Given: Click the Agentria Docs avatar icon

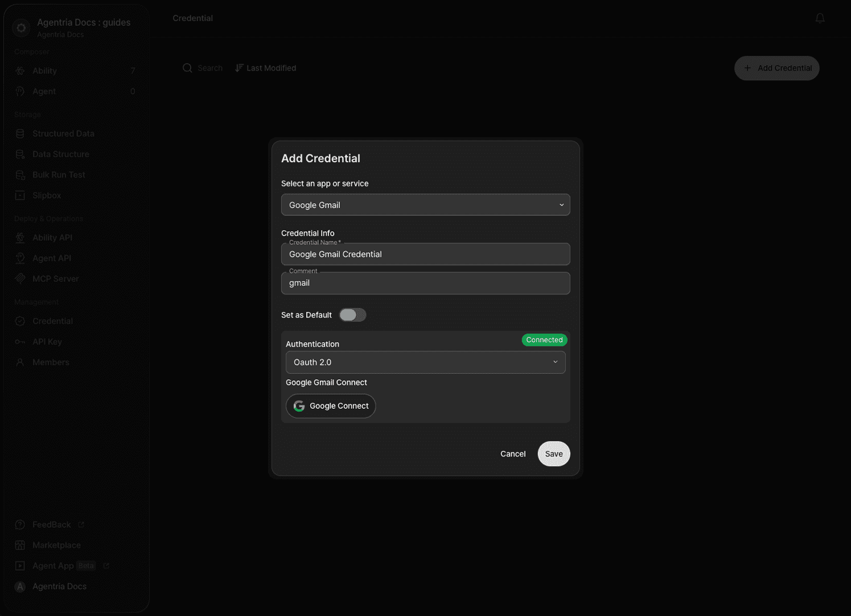Looking at the screenshot, I should [x=20, y=586].
